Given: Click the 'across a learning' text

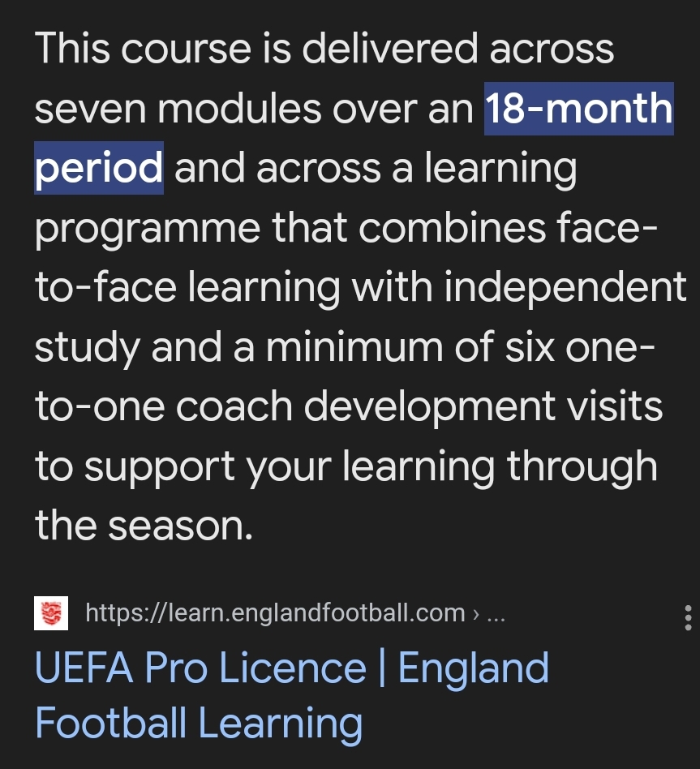Looking at the screenshot, I should click(416, 168).
